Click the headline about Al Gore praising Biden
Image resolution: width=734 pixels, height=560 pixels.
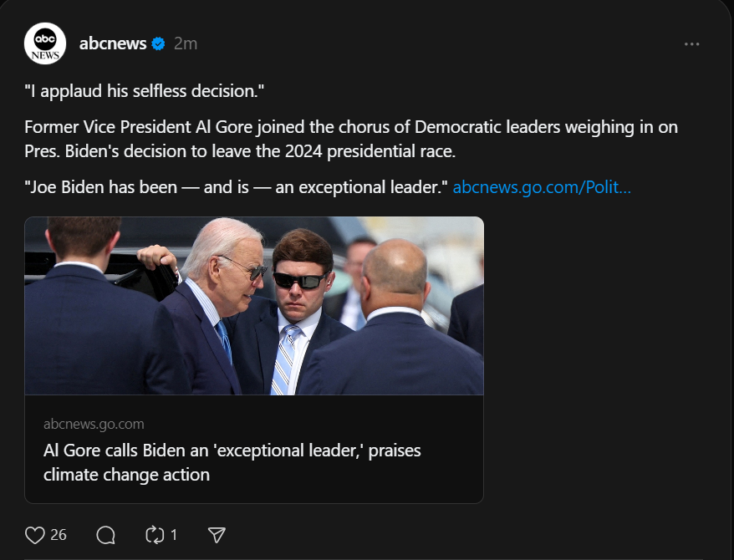(x=232, y=461)
